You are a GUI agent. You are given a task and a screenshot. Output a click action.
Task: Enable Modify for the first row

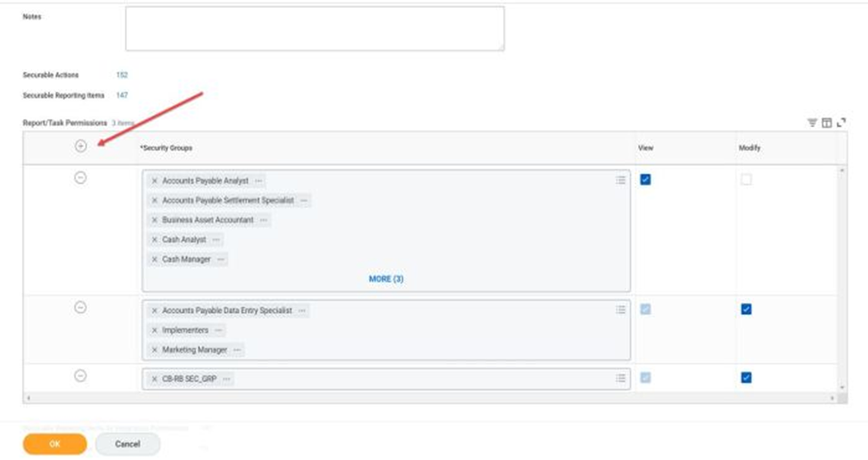pyautogui.click(x=746, y=180)
